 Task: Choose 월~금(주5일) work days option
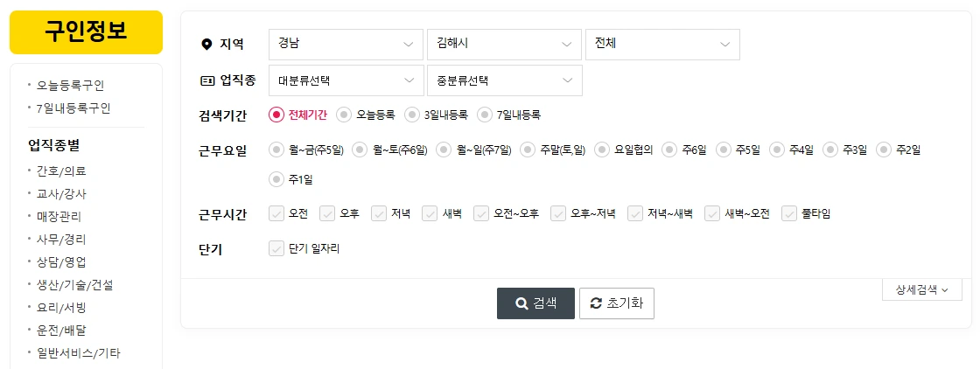coord(276,150)
